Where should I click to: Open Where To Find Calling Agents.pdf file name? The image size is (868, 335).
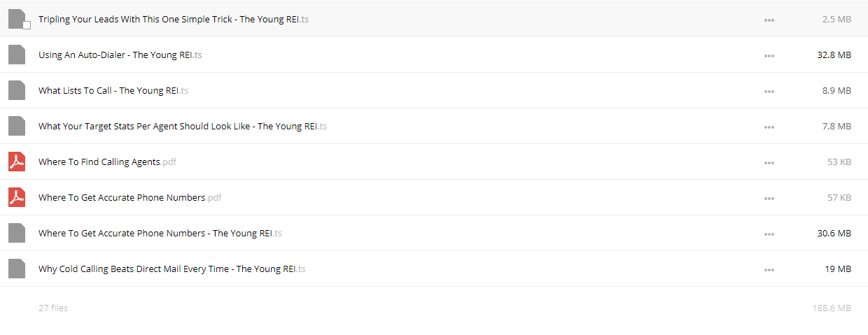pyautogui.click(x=107, y=162)
